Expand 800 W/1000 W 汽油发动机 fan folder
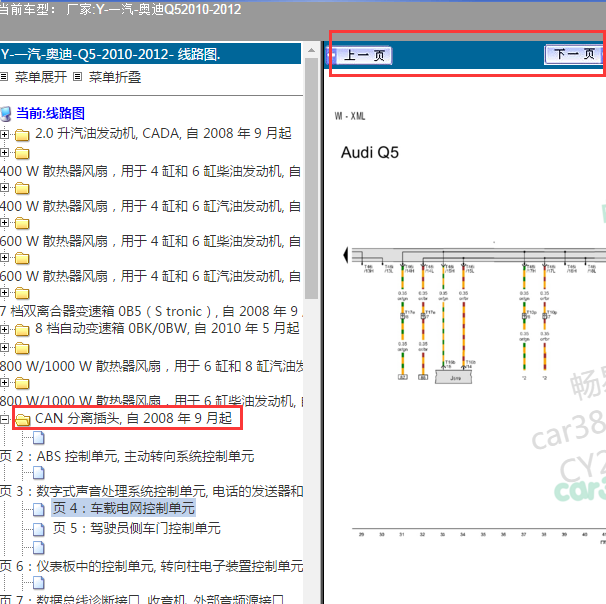This screenshot has width=606, height=604. [4, 347]
